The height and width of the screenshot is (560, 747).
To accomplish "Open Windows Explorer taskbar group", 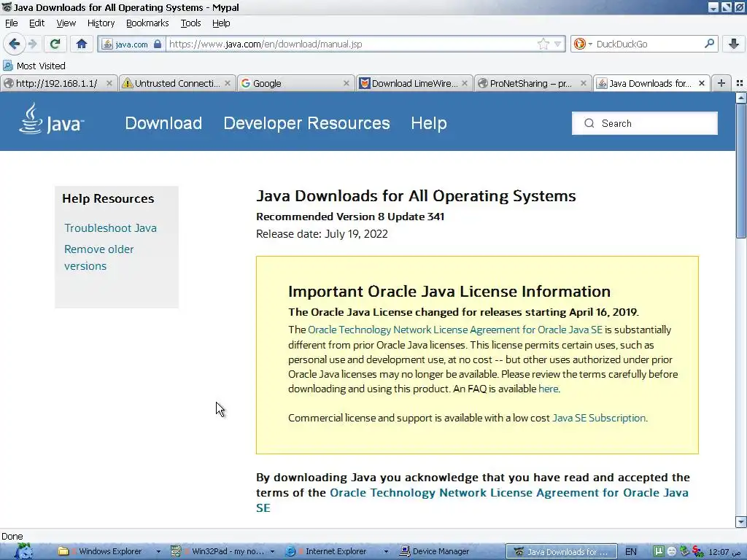I will (104, 551).
